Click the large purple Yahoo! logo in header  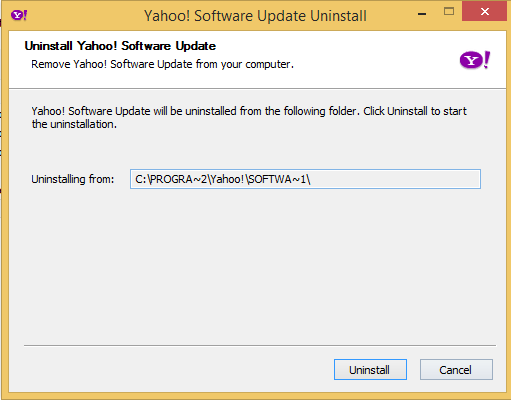475,60
